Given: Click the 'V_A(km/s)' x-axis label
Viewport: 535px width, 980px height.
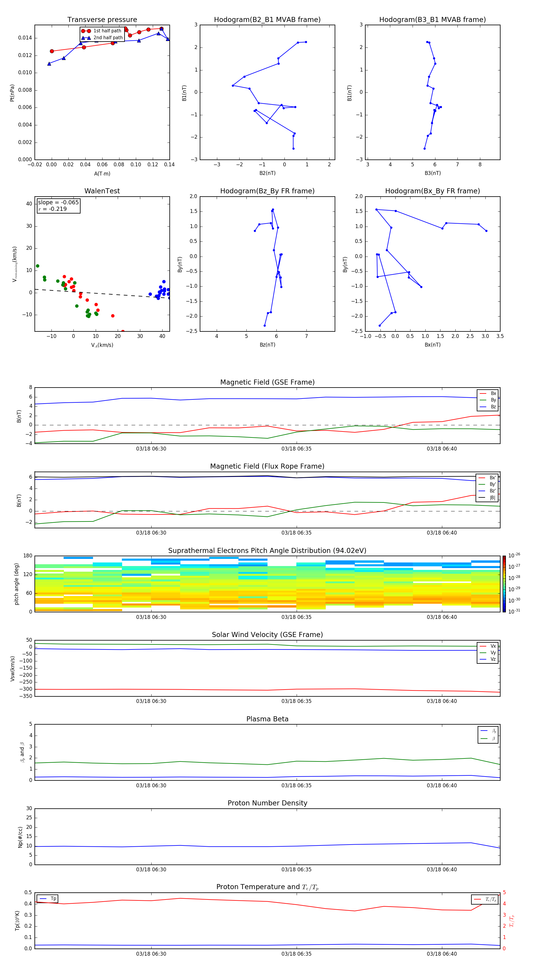Looking at the screenshot, I should pyautogui.click(x=102, y=345).
